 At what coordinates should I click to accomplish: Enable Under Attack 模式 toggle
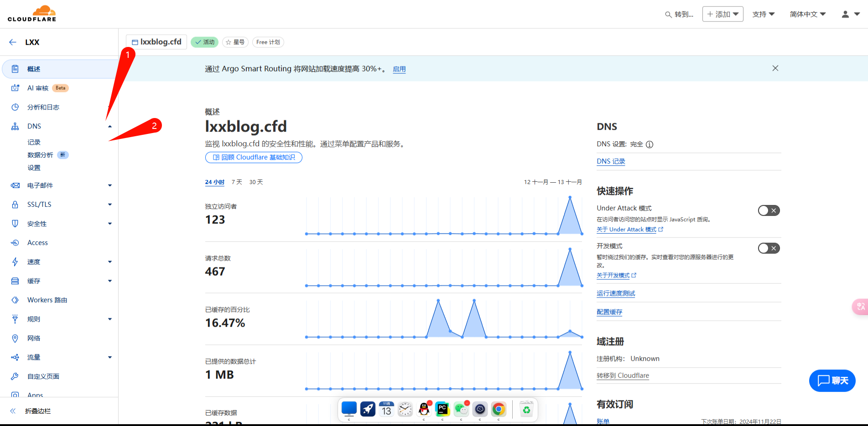click(769, 210)
